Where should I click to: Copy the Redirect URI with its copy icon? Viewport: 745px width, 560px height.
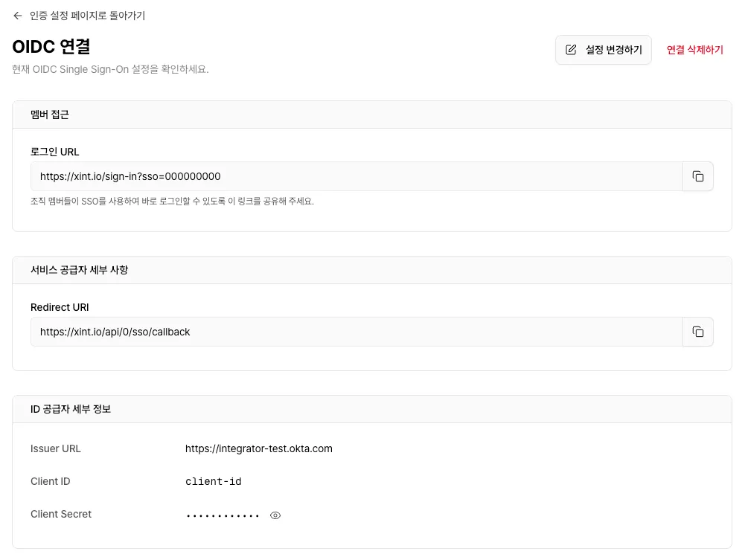(x=698, y=332)
